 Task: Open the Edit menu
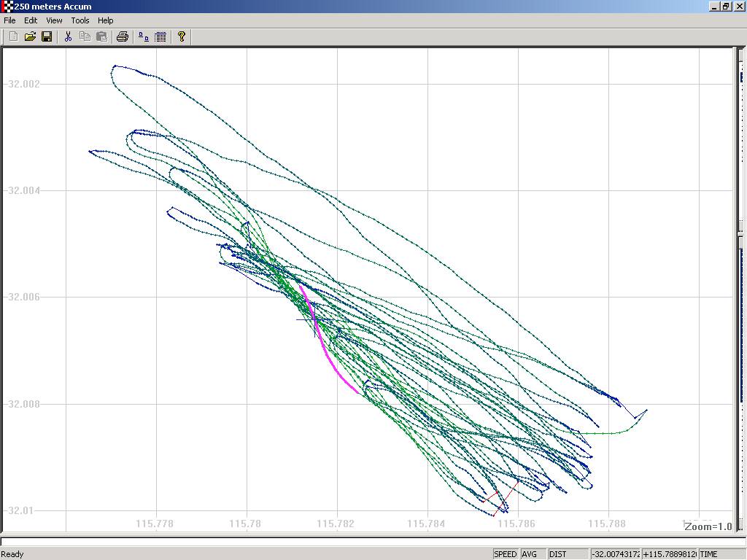(31, 20)
